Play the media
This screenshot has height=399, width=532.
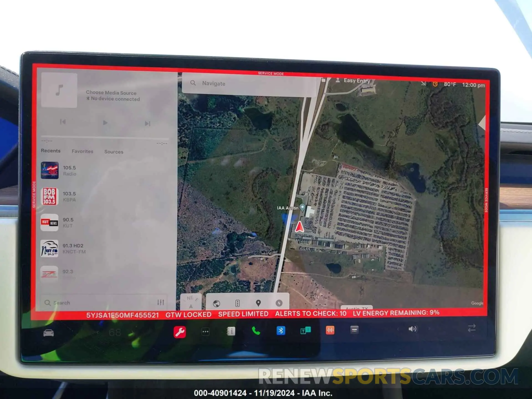(x=105, y=122)
